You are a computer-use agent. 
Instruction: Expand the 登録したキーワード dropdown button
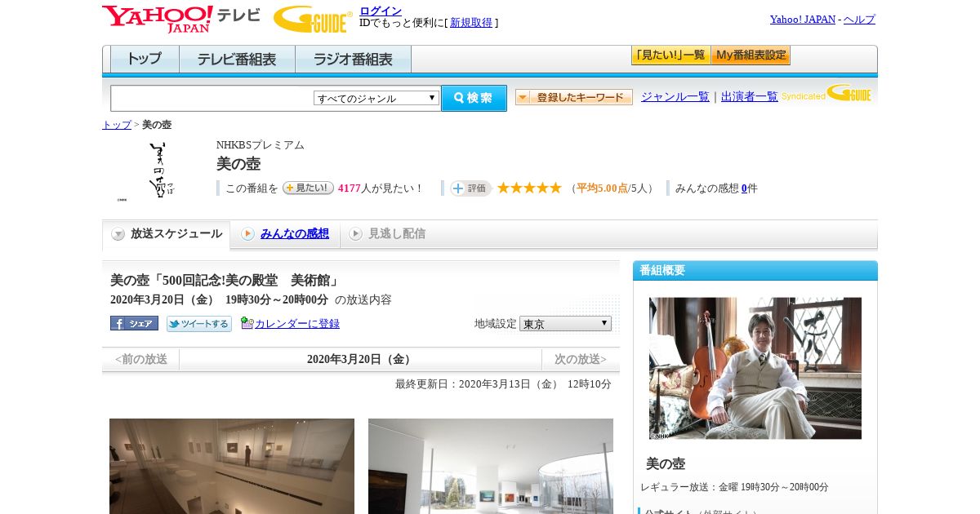[573, 98]
